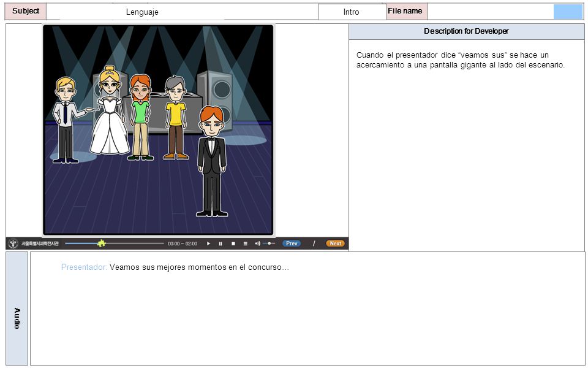Mute audio using the speaker icon
Image resolution: width=588 pixels, height=368 pixels.
click(x=257, y=243)
